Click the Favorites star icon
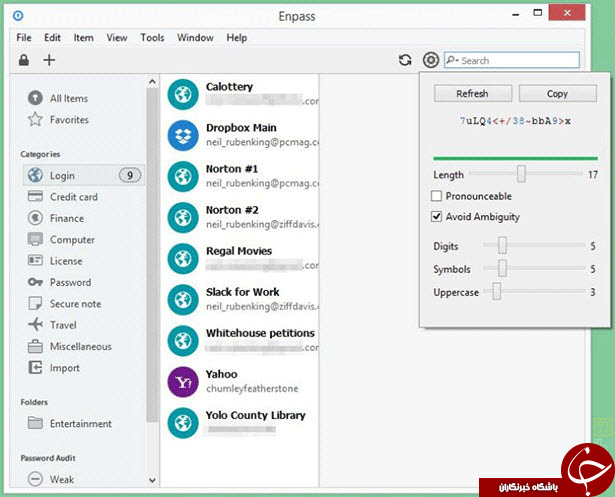This screenshot has height=497, width=615. pos(35,119)
